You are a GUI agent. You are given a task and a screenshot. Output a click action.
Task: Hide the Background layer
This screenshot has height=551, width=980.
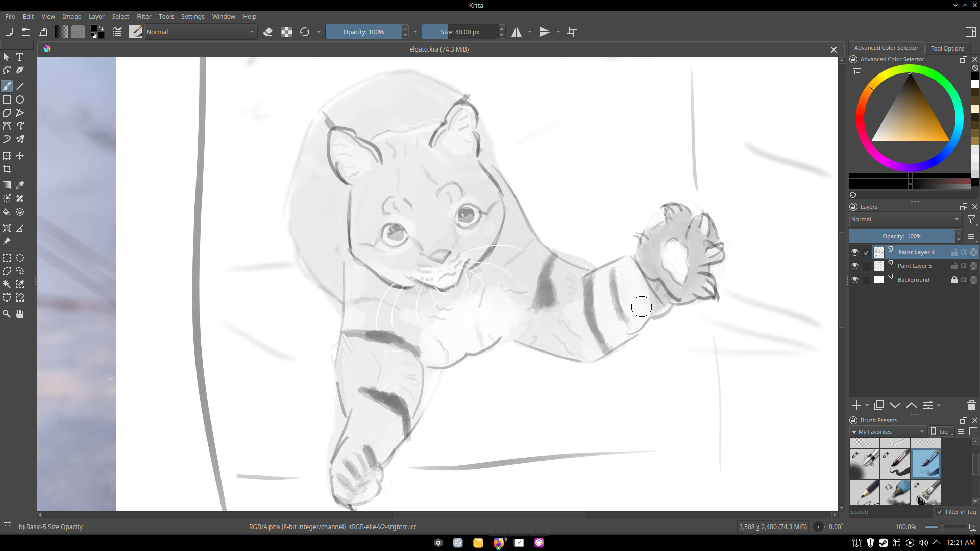pos(855,280)
